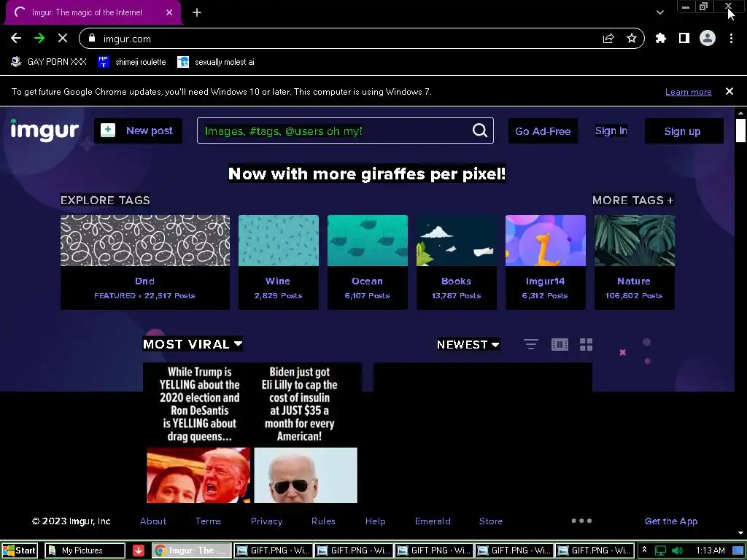Switch to the waterfall layout icon

(x=560, y=344)
